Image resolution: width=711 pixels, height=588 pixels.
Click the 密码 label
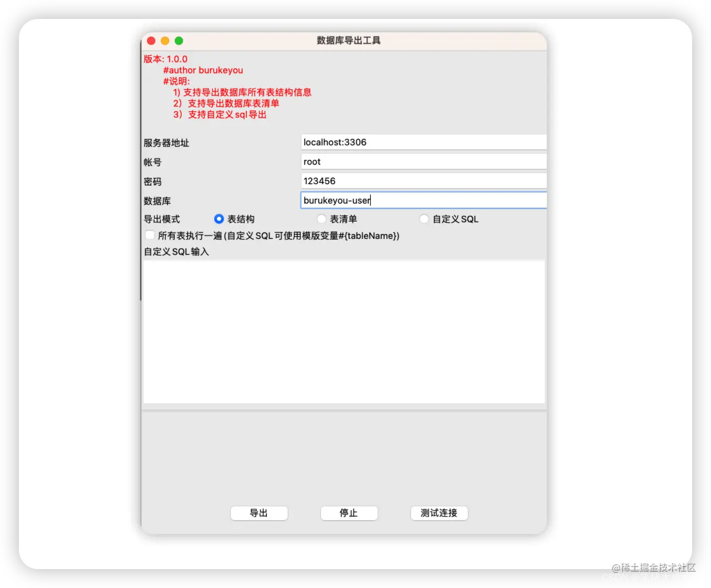point(152,182)
